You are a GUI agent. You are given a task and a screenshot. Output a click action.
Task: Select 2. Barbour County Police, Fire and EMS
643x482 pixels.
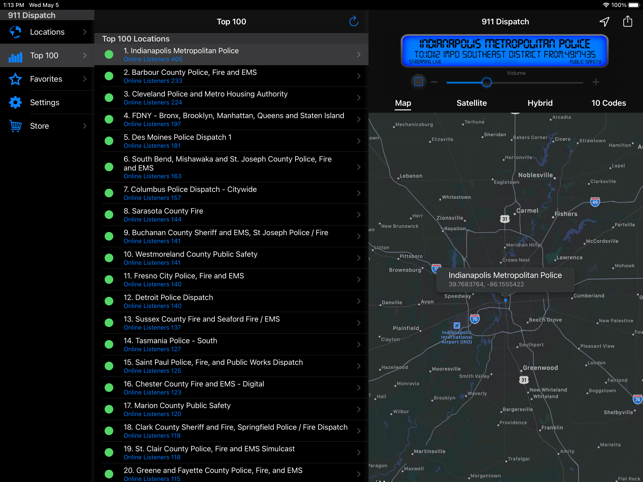(231, 76)
